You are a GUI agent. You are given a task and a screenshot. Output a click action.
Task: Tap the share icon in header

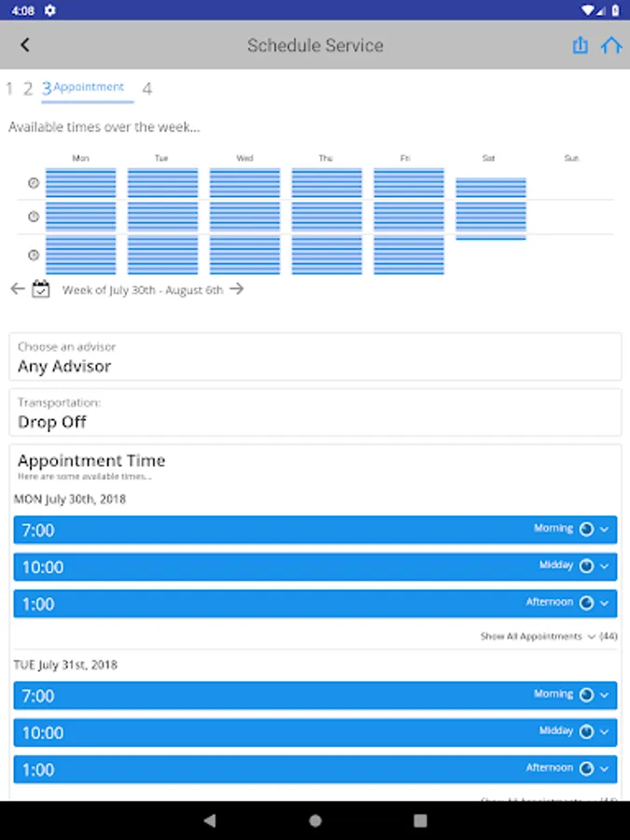tap(581, 45)
